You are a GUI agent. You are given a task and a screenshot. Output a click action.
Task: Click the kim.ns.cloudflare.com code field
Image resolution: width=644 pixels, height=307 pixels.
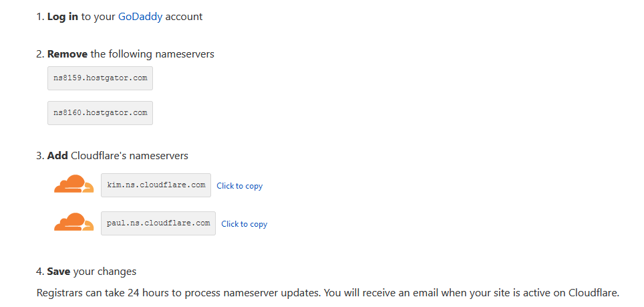pyautogui.click(x=156, y=185)
